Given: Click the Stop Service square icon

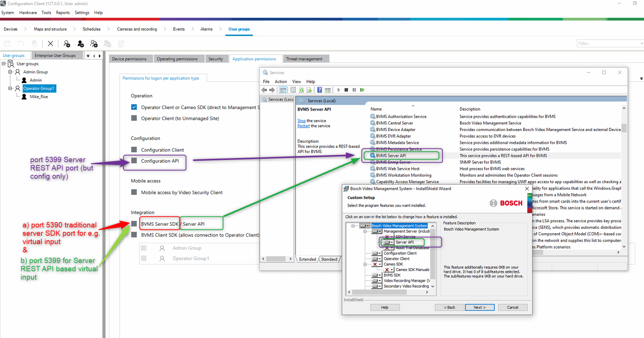Looking at the screenshot, I should (x=346, y=90).
